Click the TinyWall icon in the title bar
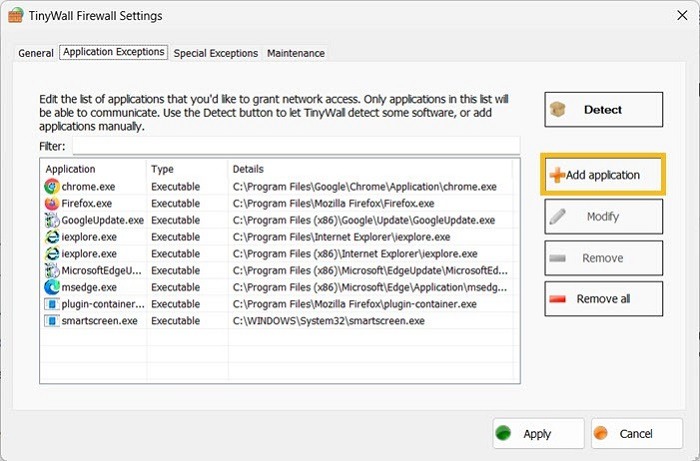 (14, 16)
